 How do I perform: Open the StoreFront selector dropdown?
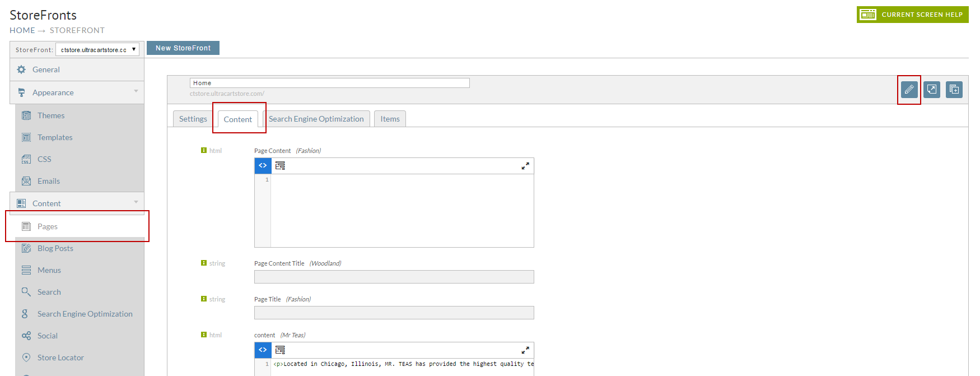[x=97, y=49]
